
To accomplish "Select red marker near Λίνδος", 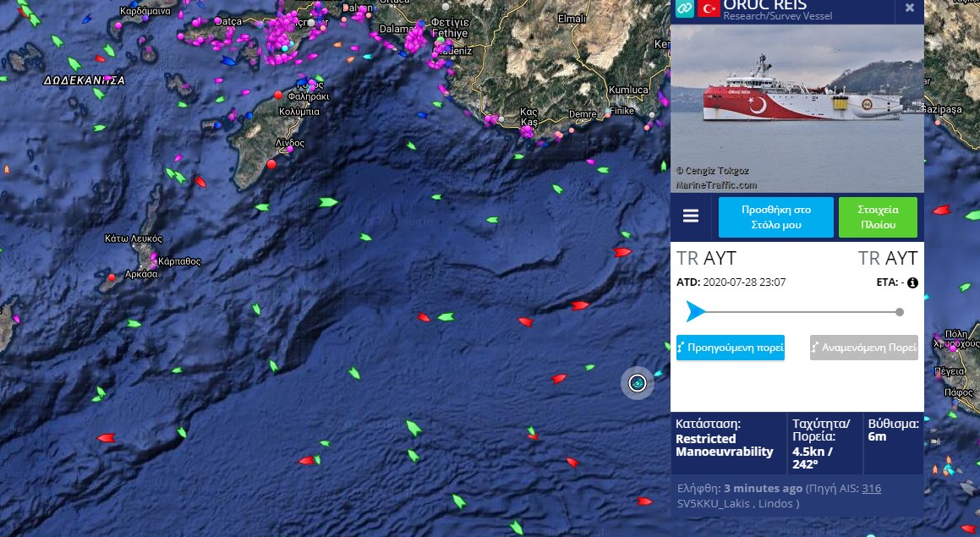I will point(271,164).
